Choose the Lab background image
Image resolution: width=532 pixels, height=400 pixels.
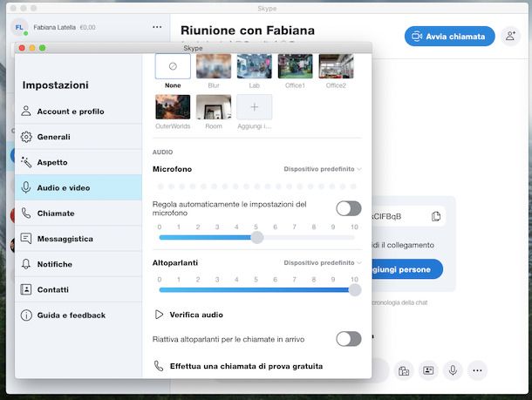click(x=254, y=66)
